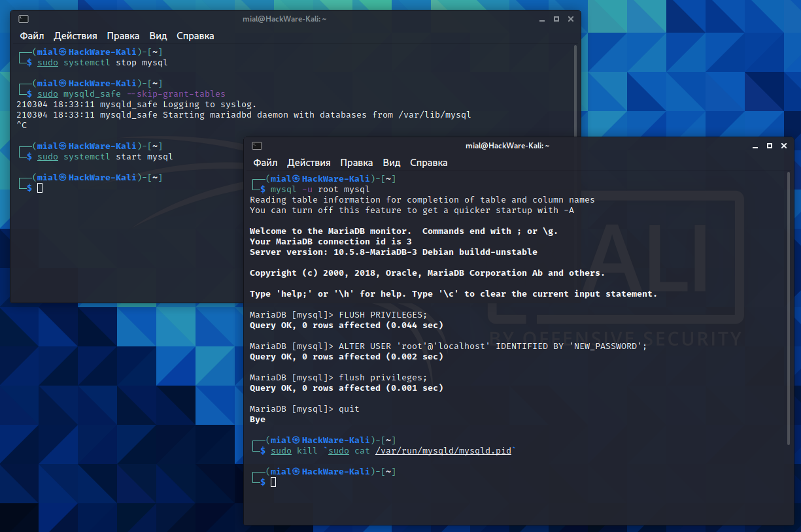
Task: Open Файл menu in front terminal window
Action: pyautogui.click(x=265, y=163)
